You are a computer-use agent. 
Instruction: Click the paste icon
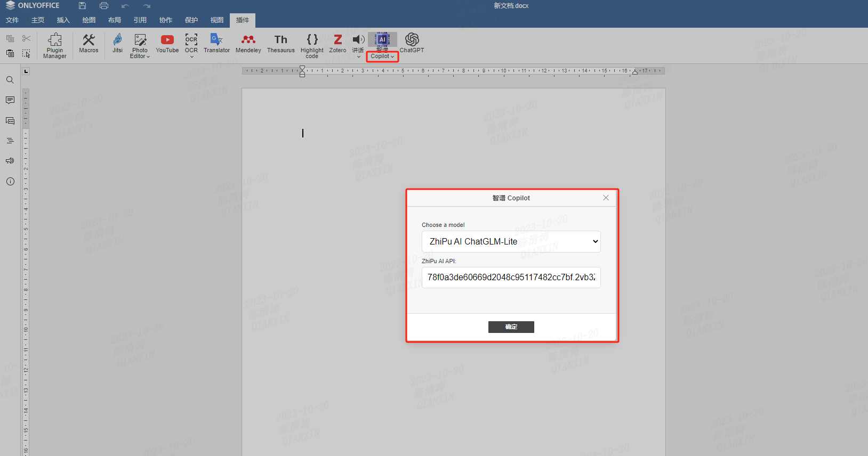pyautogui.click(x=10, y=53)
